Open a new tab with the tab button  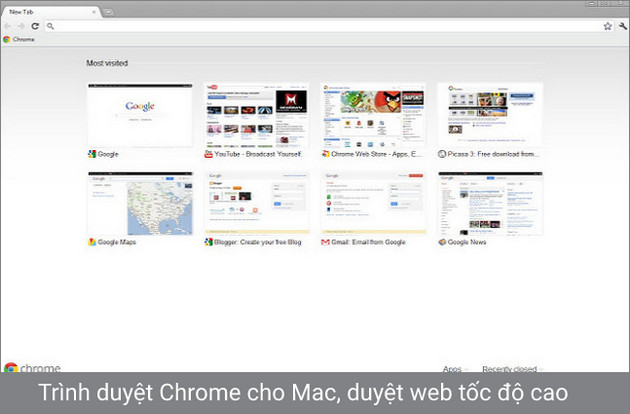click(x=108, y=12)
